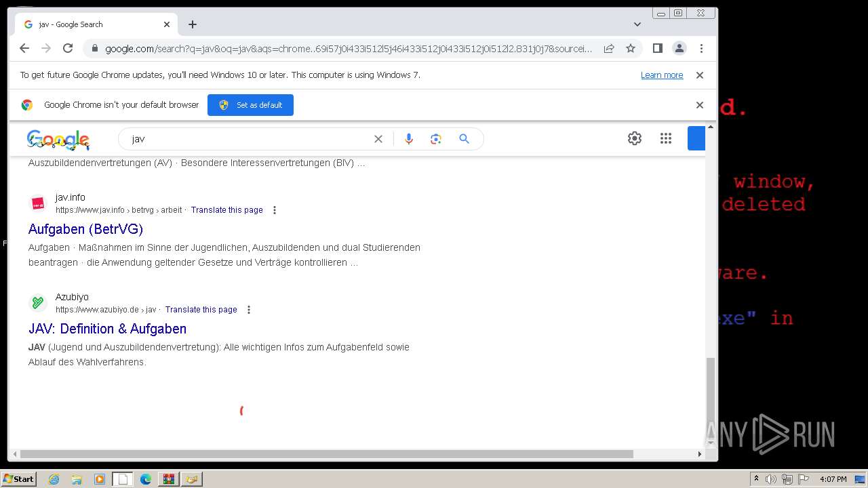Open Google quick settings gear
Image resolution: width=868 pixels, height=488 pixels.
coord(635,138)
